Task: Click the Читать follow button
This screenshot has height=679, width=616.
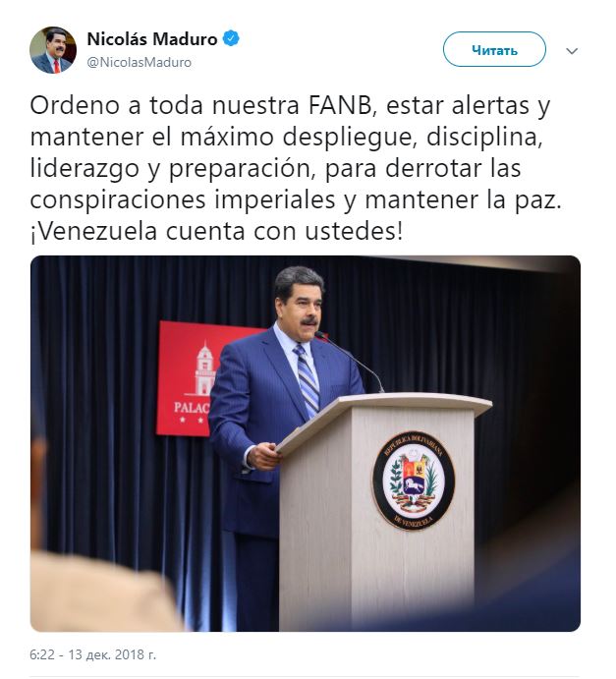Action: click(494, 49)
